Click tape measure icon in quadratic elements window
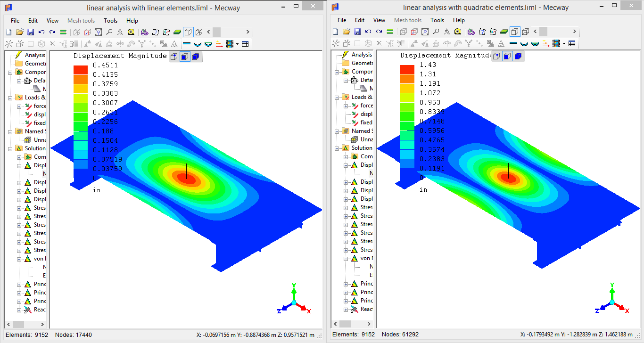The image size is (644, 343). tap(458, 32)
